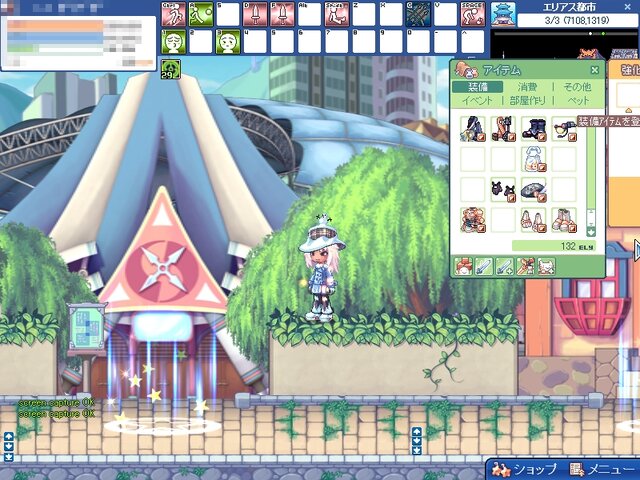Click the empty Z hotkey slot
Screen dimensions: 640x480
click(364, 15)
